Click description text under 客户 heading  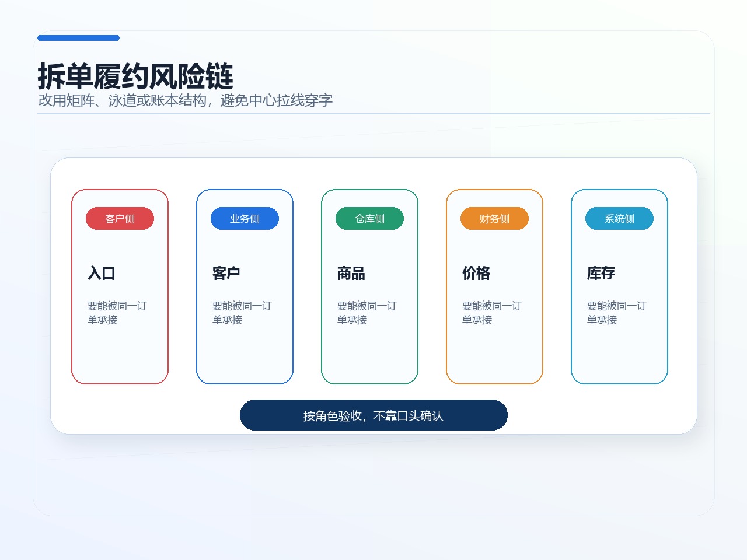point(242,313)
